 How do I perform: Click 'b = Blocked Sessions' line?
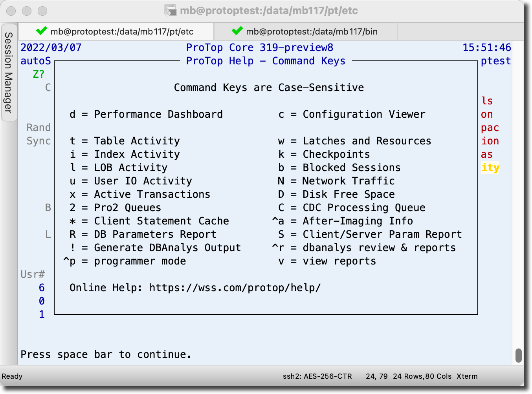tap(339, 168)
